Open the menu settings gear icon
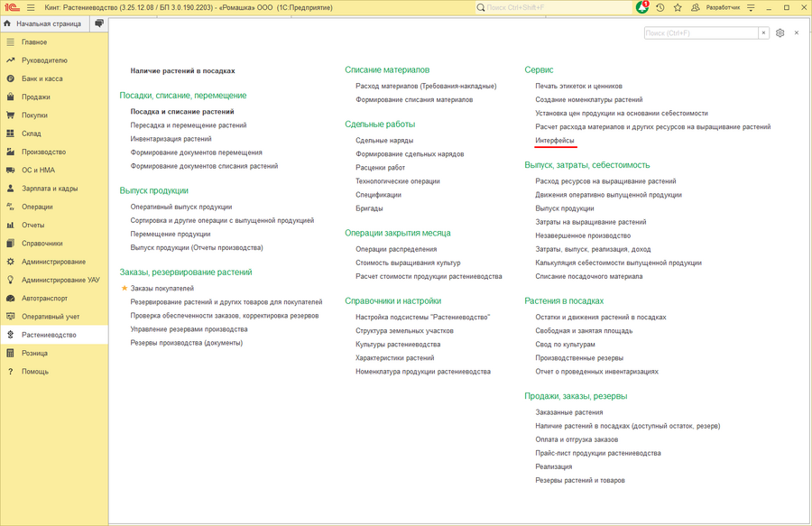 coord(780,33)
